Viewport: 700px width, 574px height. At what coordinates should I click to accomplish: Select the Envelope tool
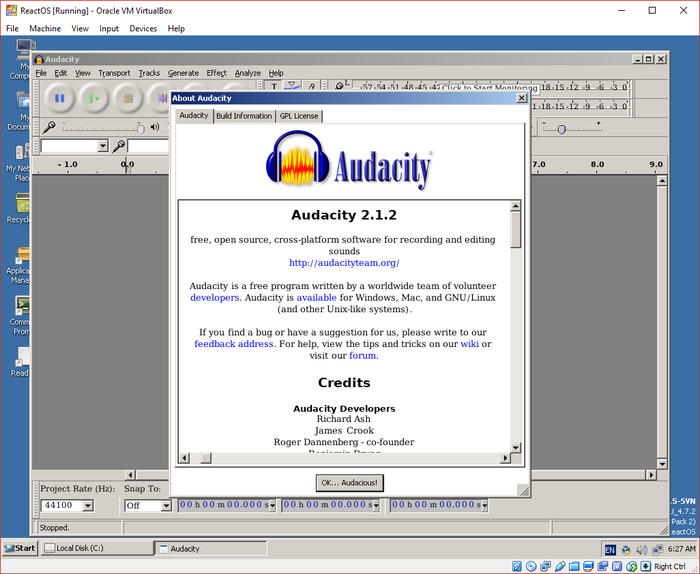pos(292,87)
